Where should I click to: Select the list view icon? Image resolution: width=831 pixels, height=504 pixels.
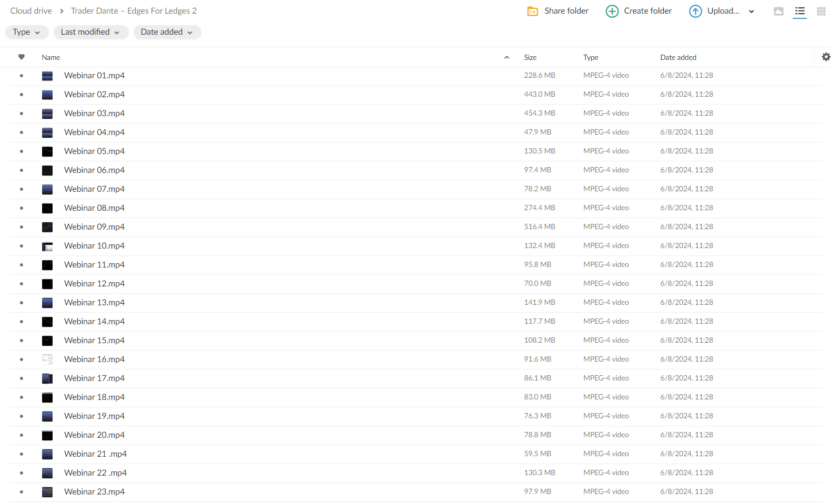pos(799,11)
